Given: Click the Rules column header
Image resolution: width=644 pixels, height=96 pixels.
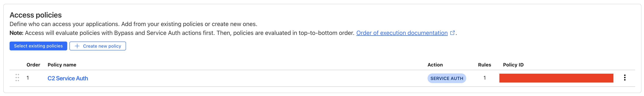Looking at the screenshot, I should coord(484,65).
